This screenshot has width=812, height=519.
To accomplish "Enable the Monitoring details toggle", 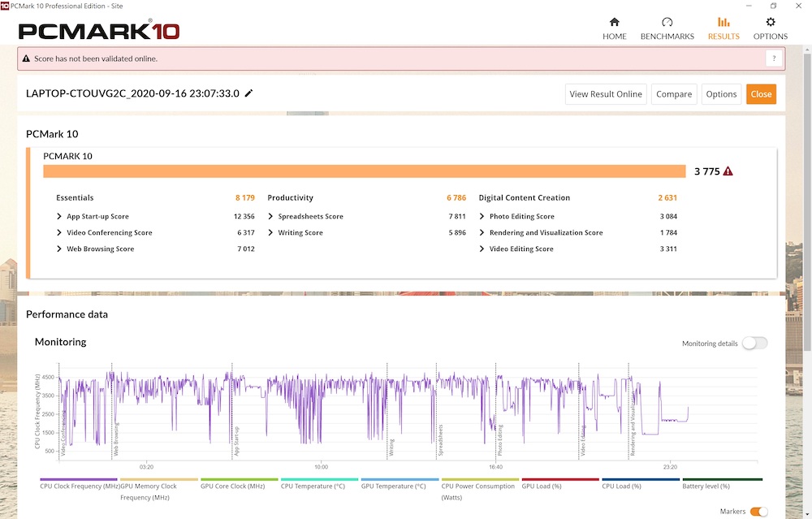I will tap(754, 344).
